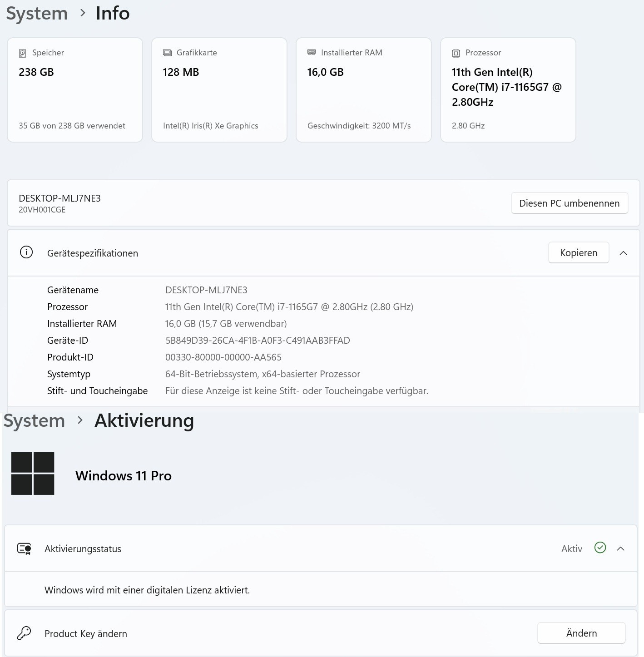Rename PC with Diesen PC umbenennen

point(570,203)
